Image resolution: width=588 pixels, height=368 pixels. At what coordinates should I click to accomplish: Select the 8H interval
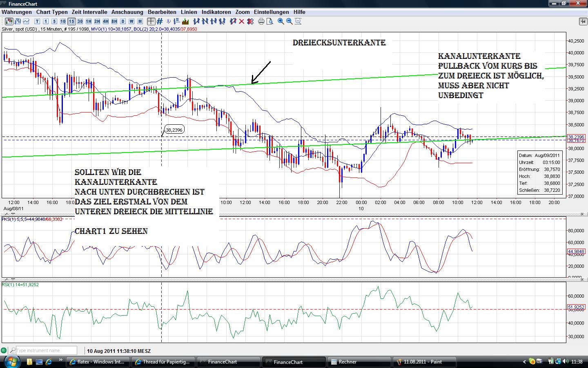point(114,21)
